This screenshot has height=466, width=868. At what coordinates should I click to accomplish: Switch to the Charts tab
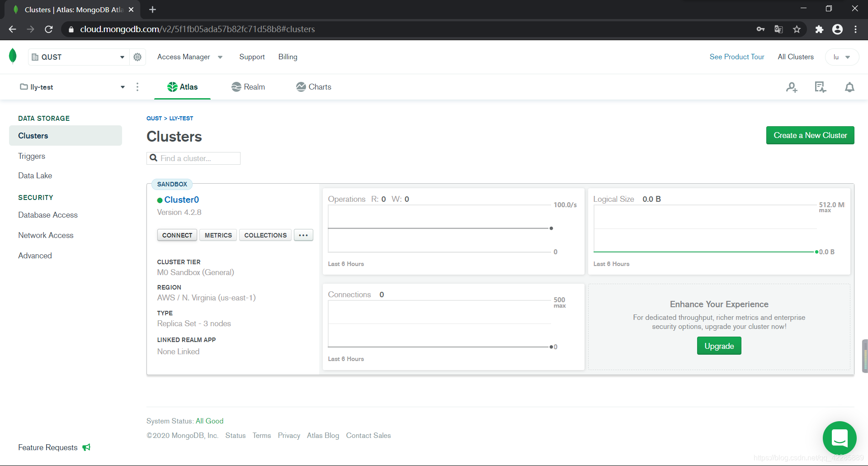314,87
